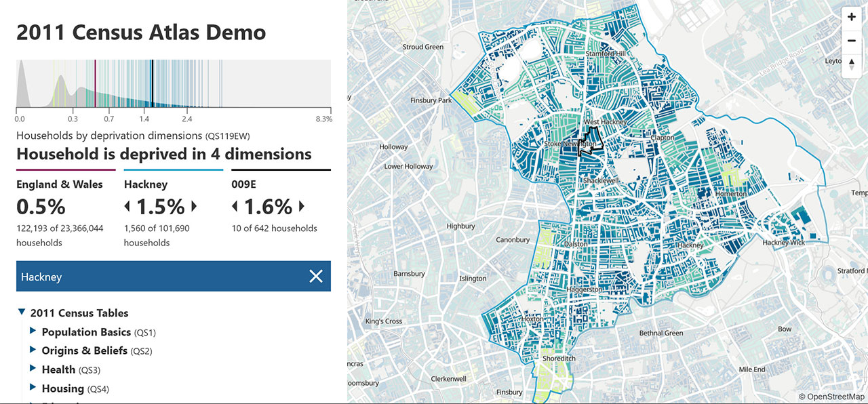Go to next area after Hackney
Screen dimensions: 868x404
coord(194,206)
